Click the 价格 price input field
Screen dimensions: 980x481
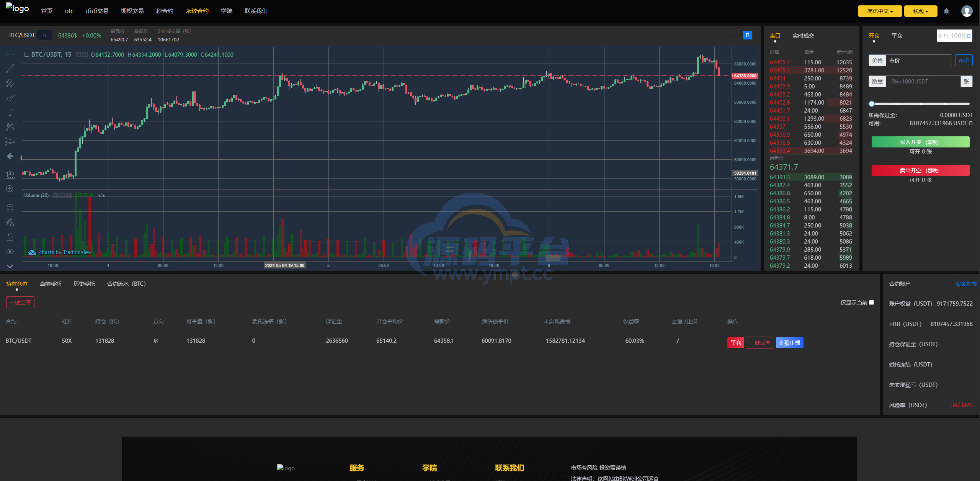pos(919,61)
